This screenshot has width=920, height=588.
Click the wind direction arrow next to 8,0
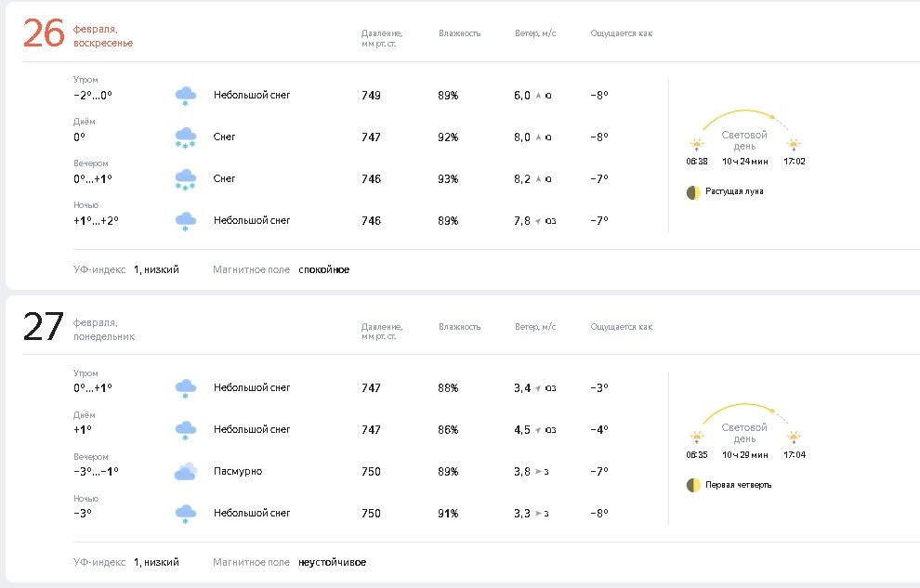[538, 137]
